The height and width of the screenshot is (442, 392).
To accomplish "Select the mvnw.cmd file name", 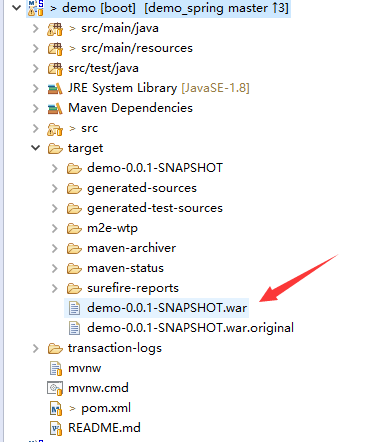I will click(x=98, y=388).
